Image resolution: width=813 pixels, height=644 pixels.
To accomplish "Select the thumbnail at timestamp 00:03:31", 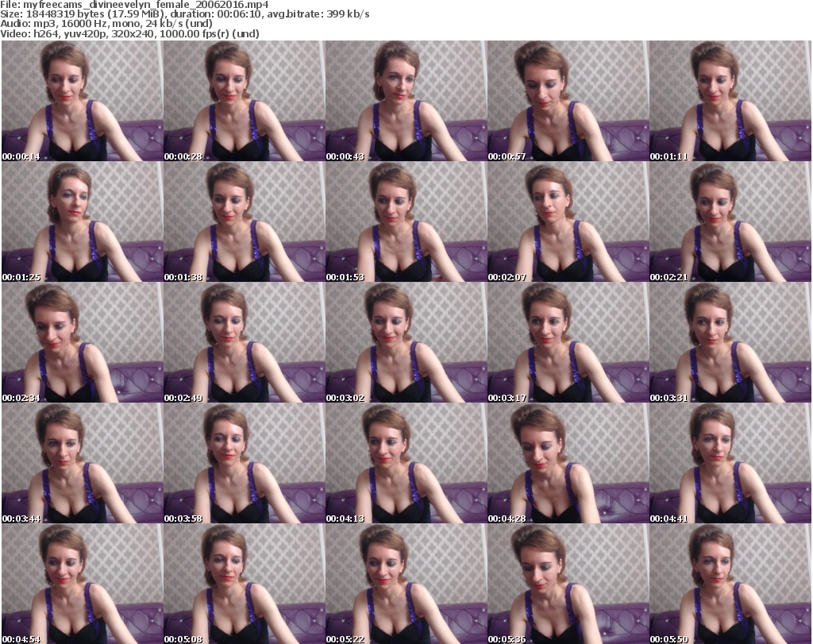I will click(730, 342).
